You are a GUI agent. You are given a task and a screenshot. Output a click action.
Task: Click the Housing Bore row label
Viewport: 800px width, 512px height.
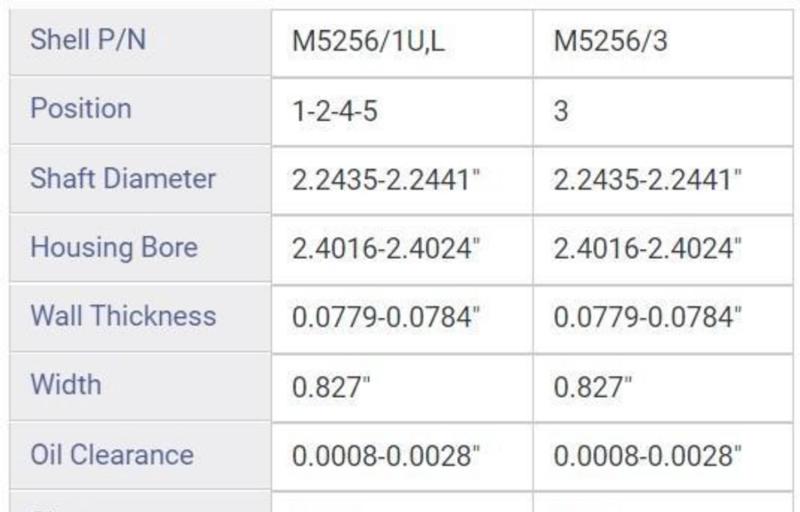[x=114, y=247]
